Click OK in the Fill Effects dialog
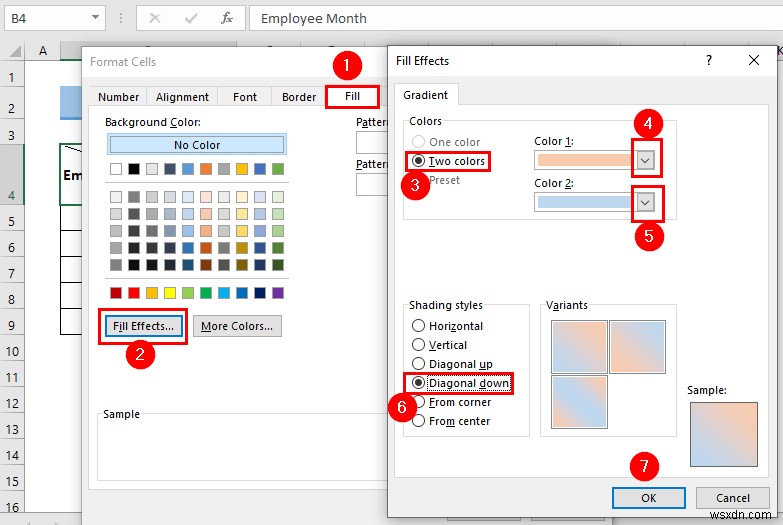 [x=649, y=498]
